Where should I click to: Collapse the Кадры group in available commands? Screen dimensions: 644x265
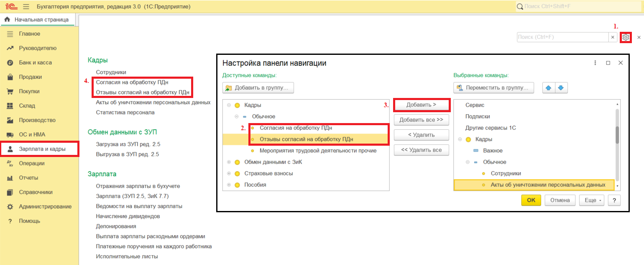click(229, 105)
